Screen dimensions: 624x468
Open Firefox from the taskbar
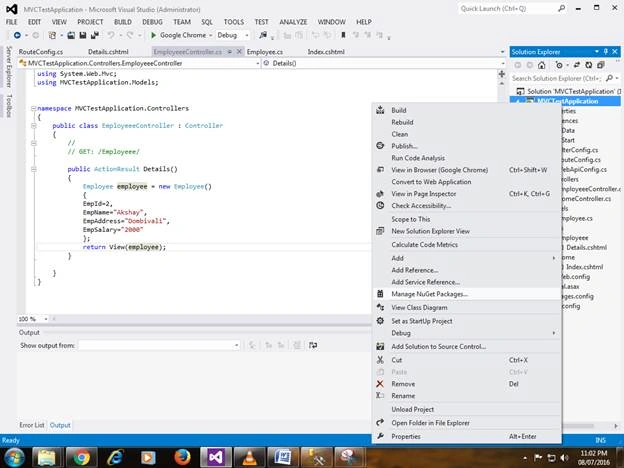(182, 457)
